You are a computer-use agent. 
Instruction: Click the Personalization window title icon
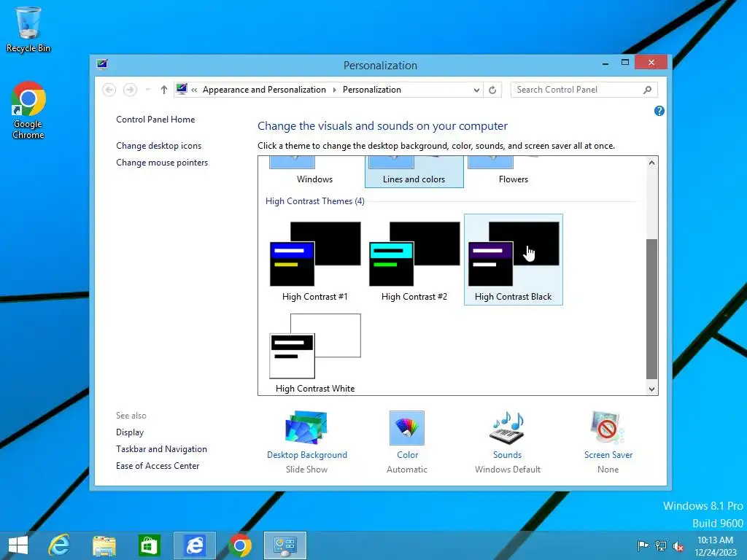pyautogui.click(x=102, y=64)
